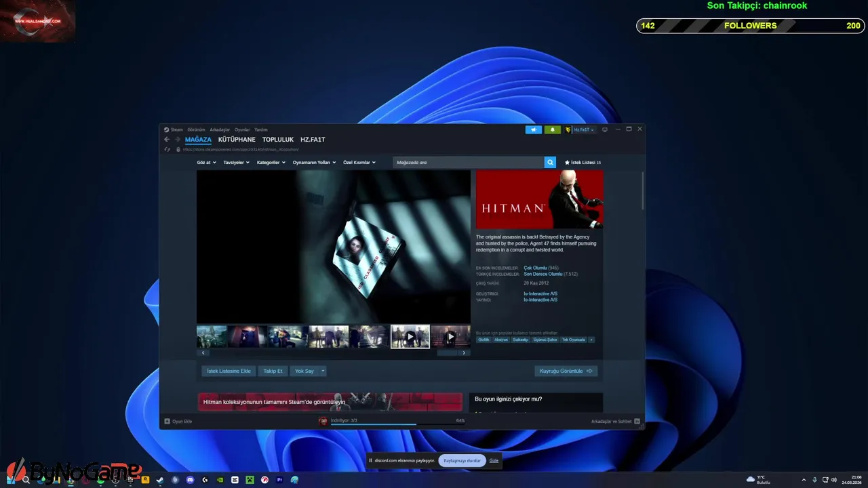The image size is (868, 488).
Task: Open the HZ.FA1T profile tab
Action: point(313,140)
